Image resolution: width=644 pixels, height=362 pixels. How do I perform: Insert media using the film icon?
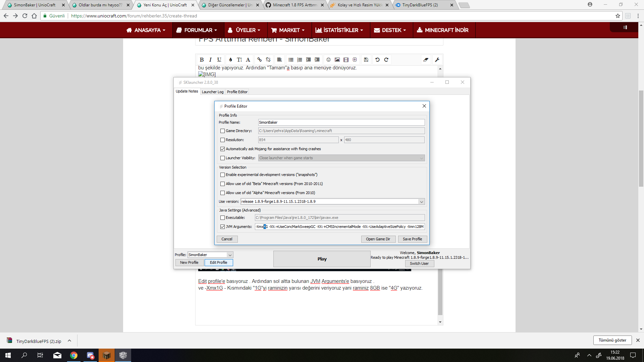click(x=346, y=60)
